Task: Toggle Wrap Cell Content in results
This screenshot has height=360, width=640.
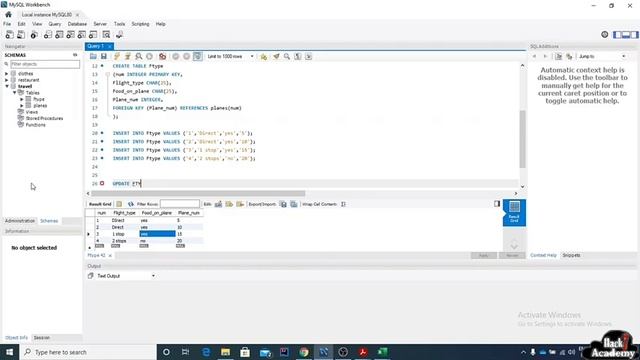Action: point(343,204)
